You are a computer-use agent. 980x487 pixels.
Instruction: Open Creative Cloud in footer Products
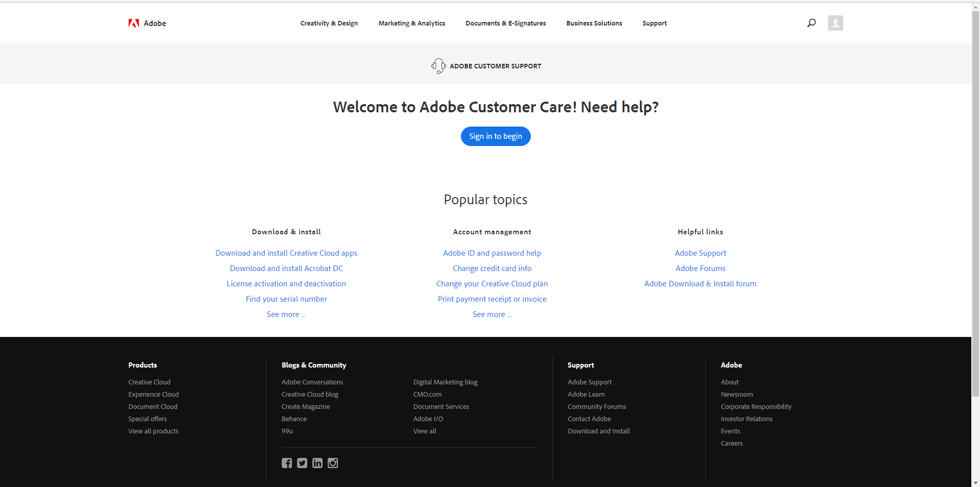(150, 382)
